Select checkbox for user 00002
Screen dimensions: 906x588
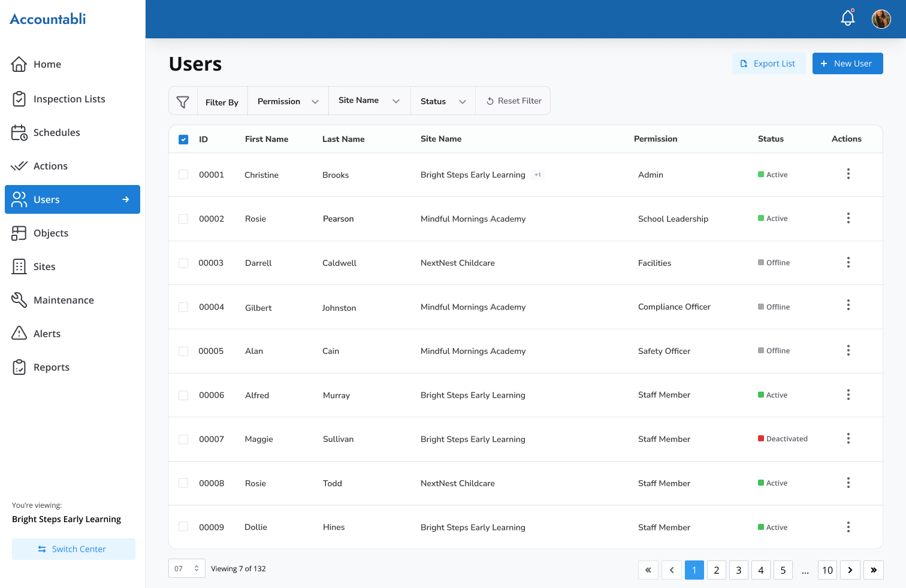(183, 219)
